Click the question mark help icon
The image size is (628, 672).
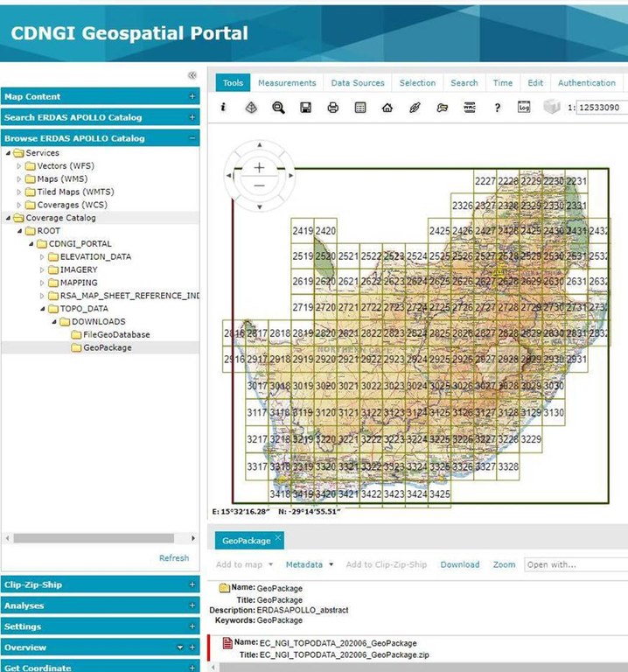click(x=497, y=108)
